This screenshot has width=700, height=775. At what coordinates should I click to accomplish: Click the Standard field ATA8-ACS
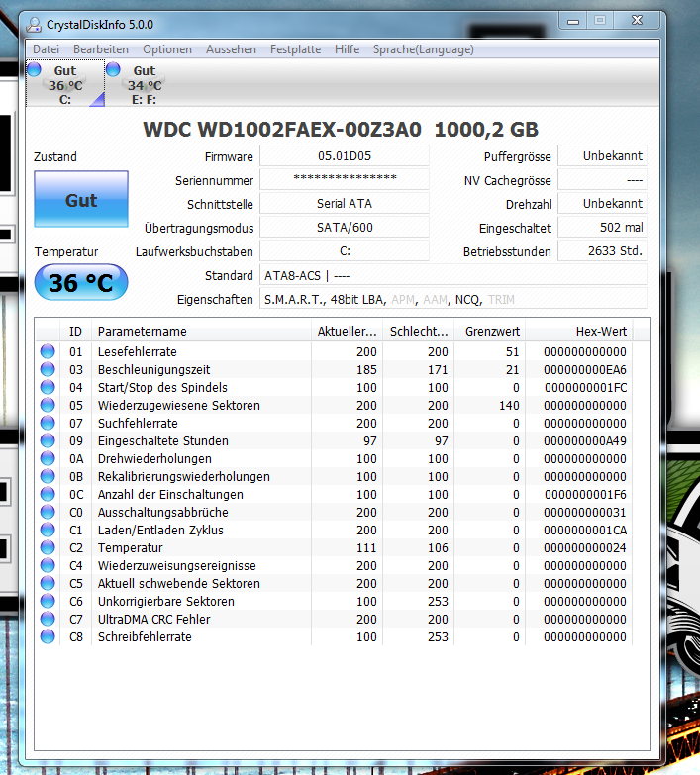(453, 275)
